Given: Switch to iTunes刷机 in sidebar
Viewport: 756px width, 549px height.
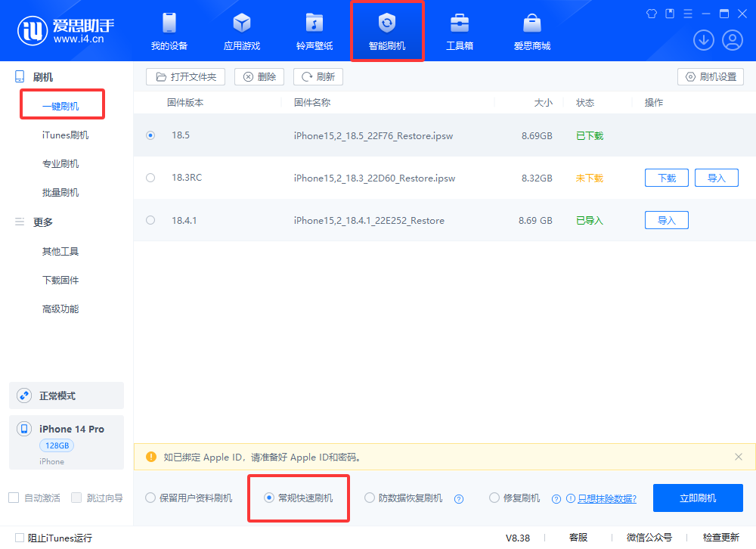Looking at the screenshot, I should tap(65, 135).
